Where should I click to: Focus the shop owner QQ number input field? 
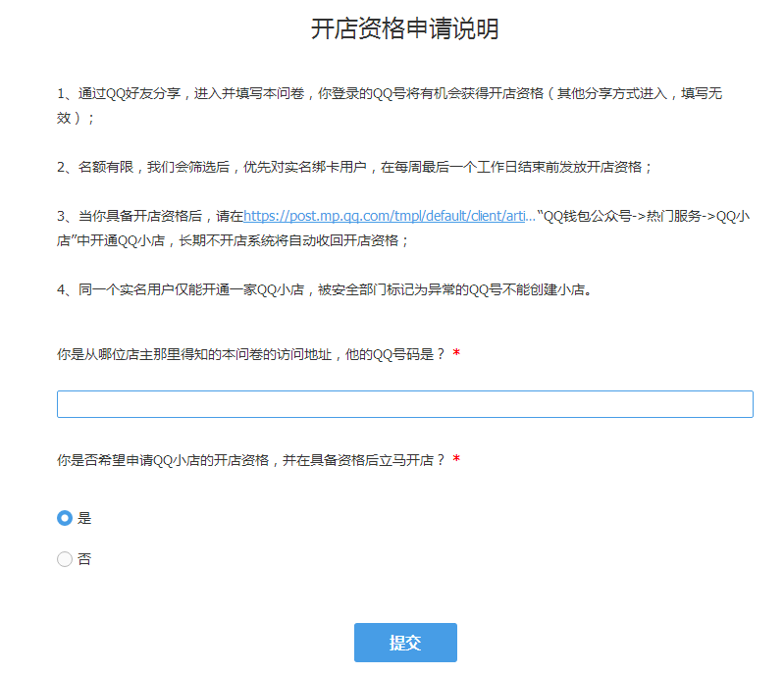405,404
